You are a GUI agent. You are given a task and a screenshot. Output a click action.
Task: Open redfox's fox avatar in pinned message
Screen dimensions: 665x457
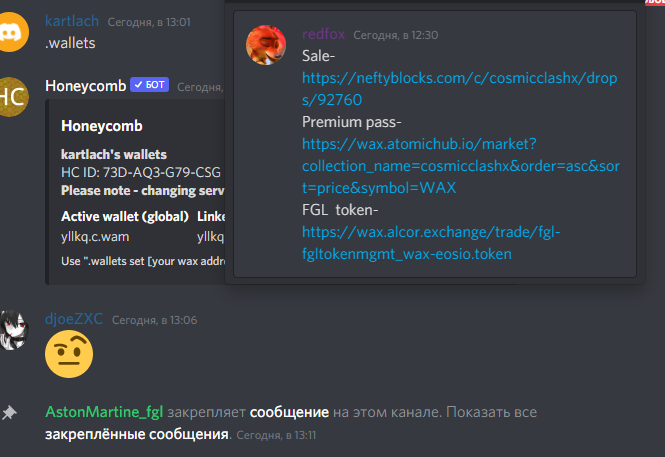(x=266, y=45)
